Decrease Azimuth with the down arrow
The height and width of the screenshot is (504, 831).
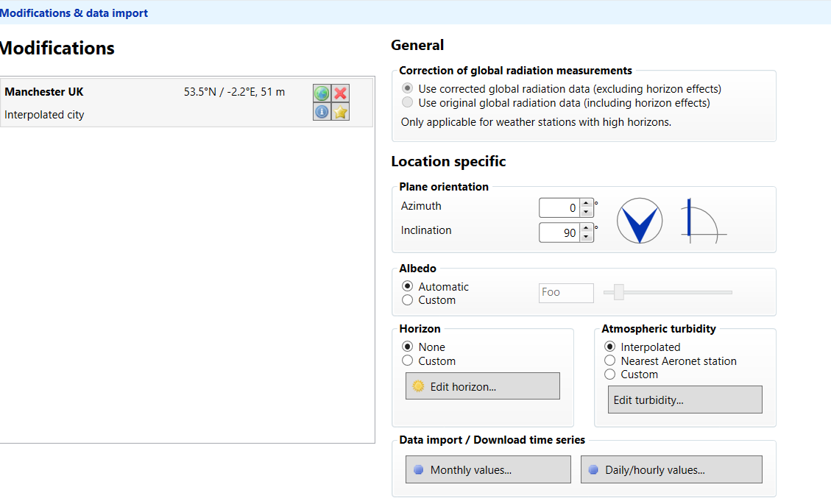pyautogui.click(x=586, y=213)
